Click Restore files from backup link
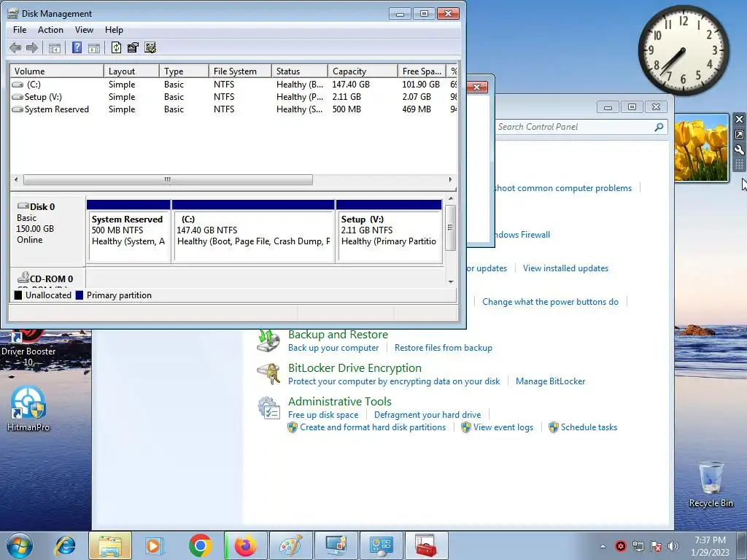The width and height of the screenshot is (747, 560). (x=443, y=348)
